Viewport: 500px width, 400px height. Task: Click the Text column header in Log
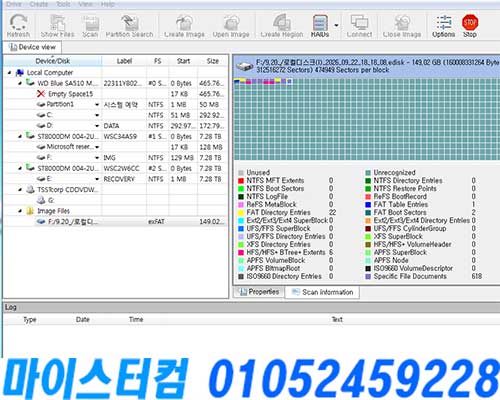tap(337, 319)
